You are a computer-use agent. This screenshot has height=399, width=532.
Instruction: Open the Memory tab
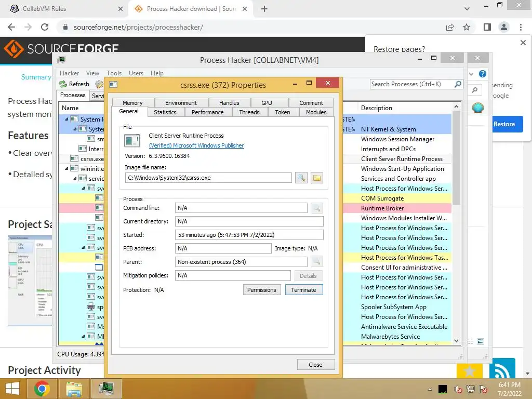point(132,102)
